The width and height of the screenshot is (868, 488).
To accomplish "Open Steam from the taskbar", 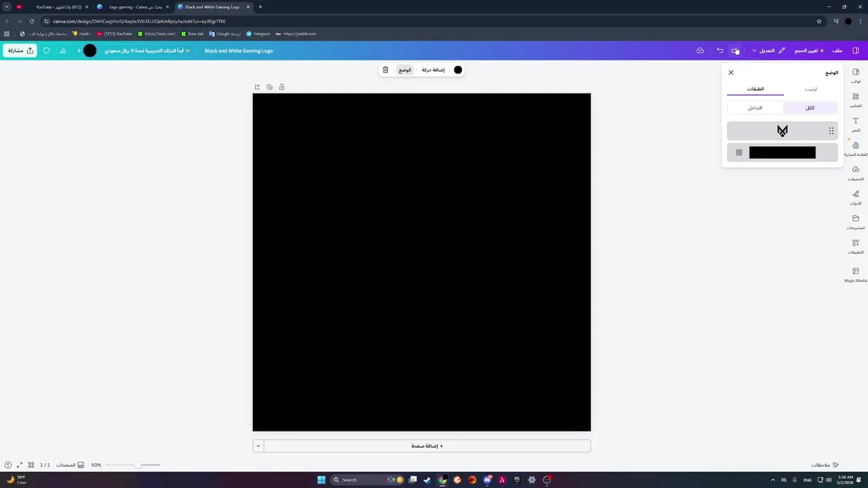I will click(427, 480).
